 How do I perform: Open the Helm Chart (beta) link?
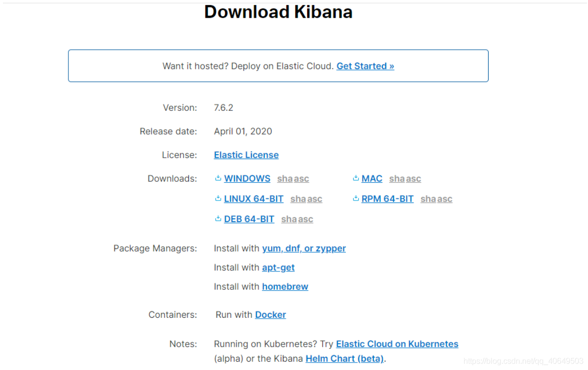pos(344,359)
